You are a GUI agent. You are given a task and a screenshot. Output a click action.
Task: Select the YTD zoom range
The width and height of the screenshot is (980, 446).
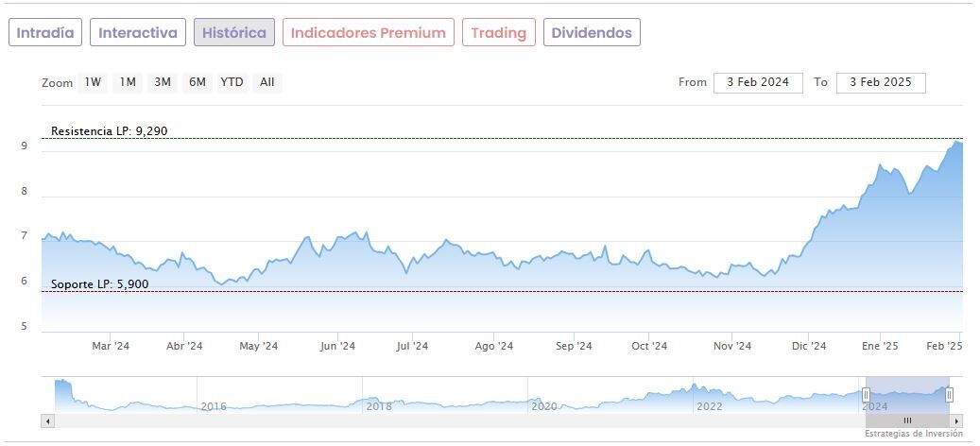(232, 82)
